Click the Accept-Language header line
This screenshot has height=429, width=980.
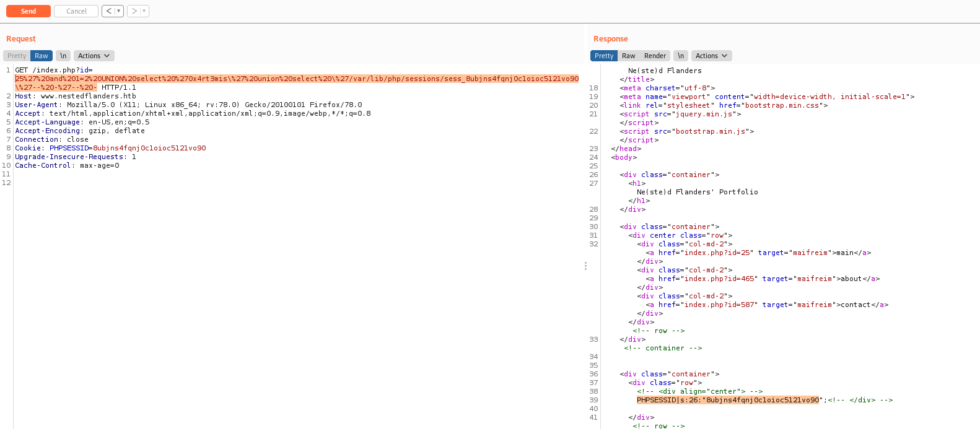pyautogui.click(x=82, y=122)
